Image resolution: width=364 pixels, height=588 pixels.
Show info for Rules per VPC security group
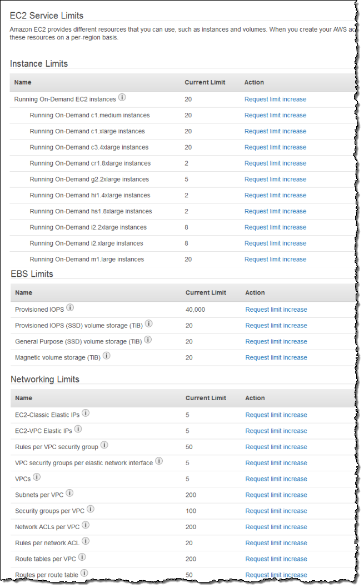point(104,446)
